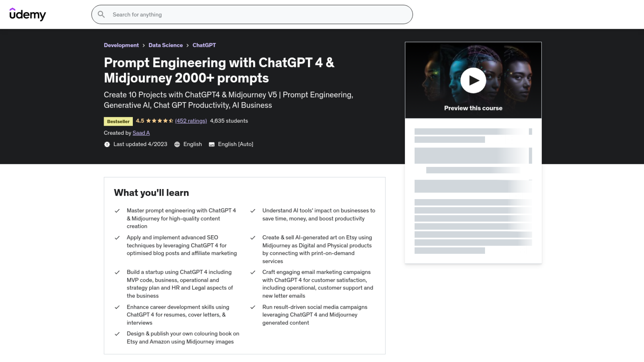Click checkmark beside Master prompt engineering
The height and width of the screenshot is (362, 644).
click(x=117, y=211)
